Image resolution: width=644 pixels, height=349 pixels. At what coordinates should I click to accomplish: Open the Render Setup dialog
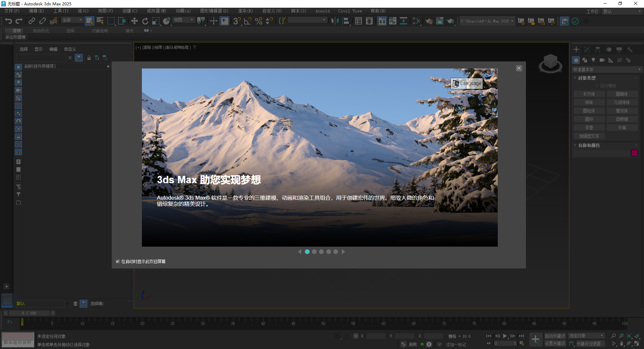[x=429, y=21]
